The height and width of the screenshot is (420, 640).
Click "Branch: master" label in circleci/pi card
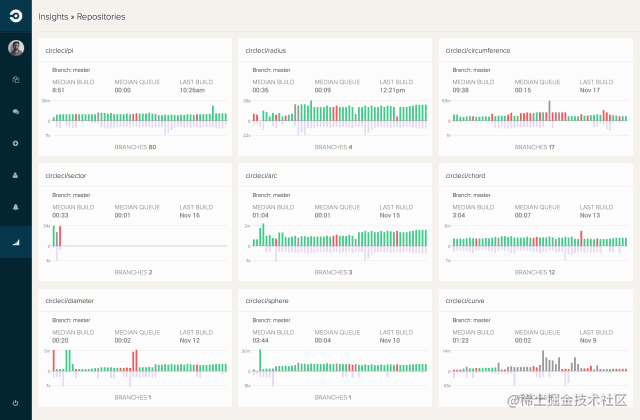(71, 70)
